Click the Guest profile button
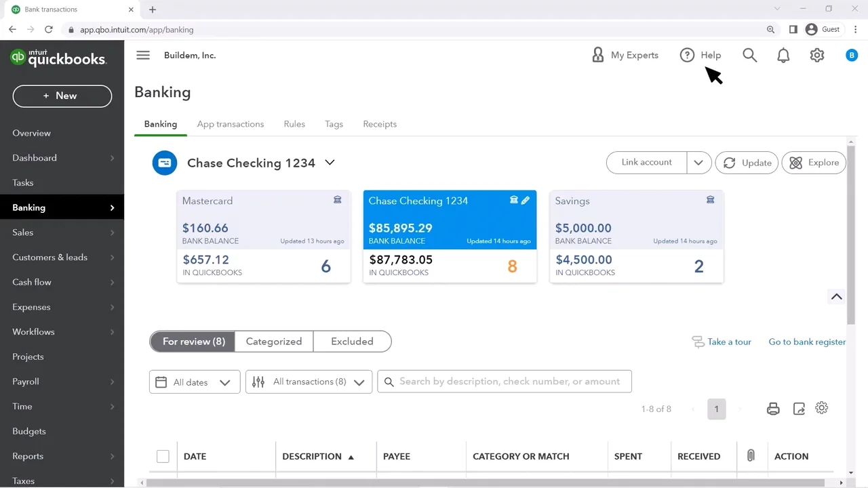This screenshot has height=488, width=868. tap(823, 30)
